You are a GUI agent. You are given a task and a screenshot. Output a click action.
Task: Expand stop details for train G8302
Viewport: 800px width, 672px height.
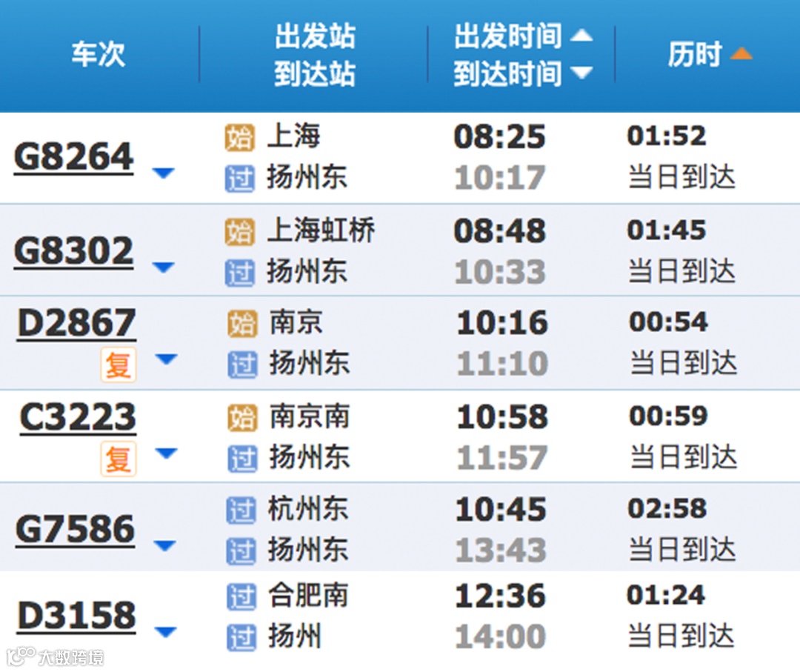pos(164,267)
